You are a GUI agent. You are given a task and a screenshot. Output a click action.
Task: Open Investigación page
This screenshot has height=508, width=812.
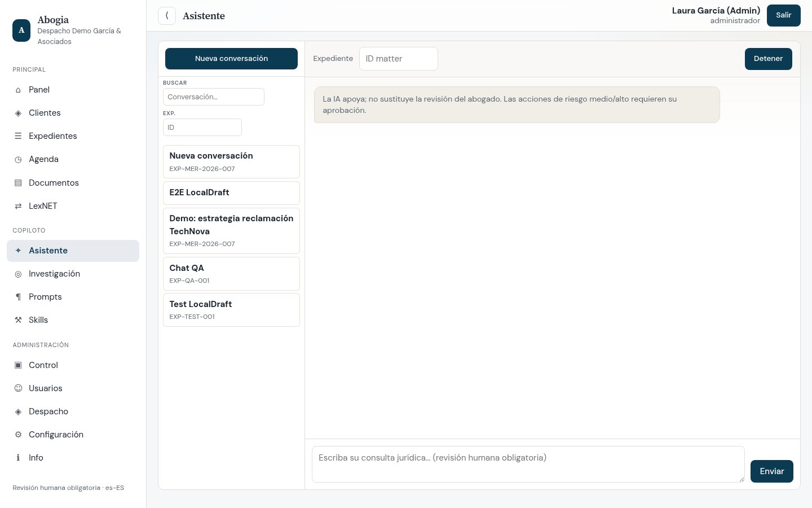click(73, 274)
